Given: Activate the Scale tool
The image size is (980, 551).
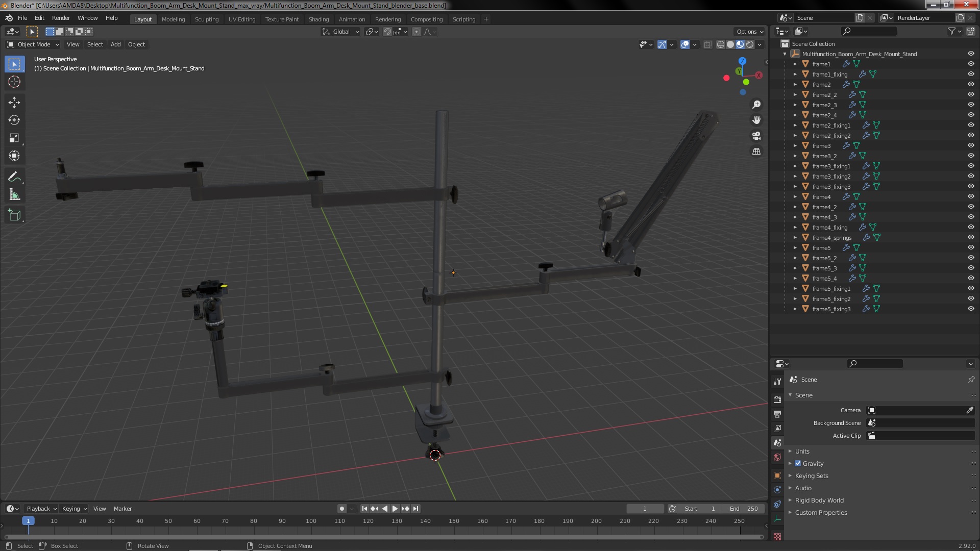Looking at the screenshot, I should (x=14, y=138).
